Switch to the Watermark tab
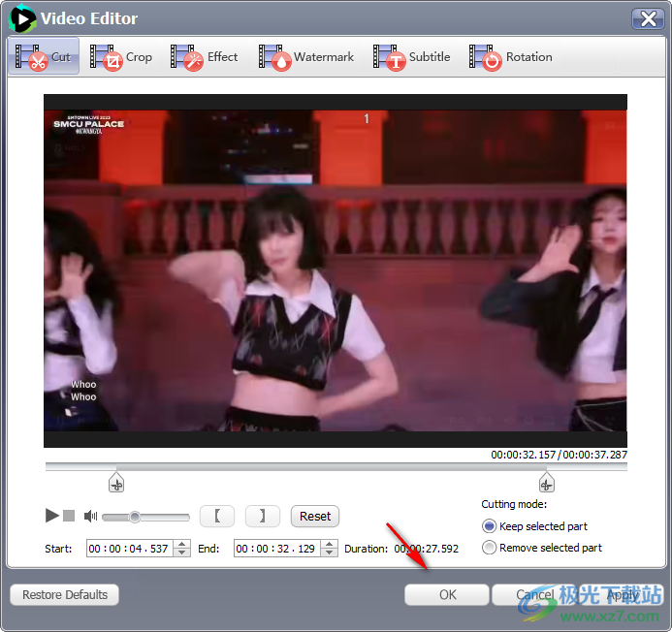Viewport: 672px width, 632px height. point(306,57)
